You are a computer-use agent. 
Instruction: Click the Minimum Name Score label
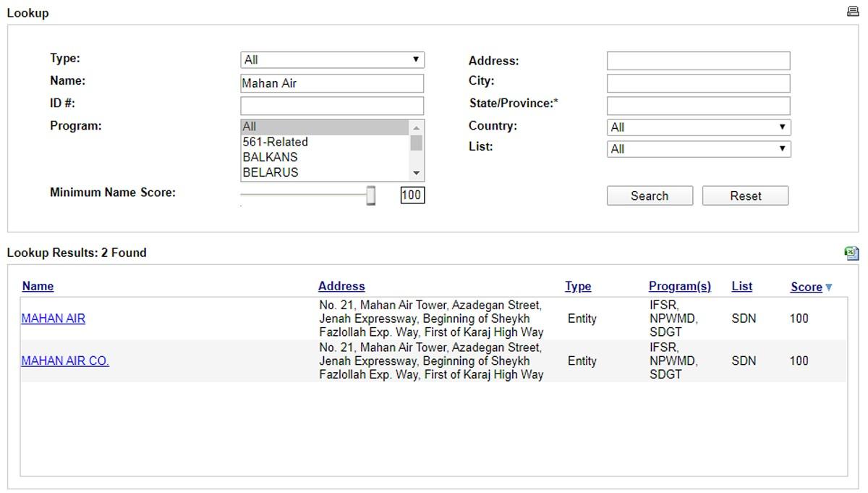pos(113,193)
